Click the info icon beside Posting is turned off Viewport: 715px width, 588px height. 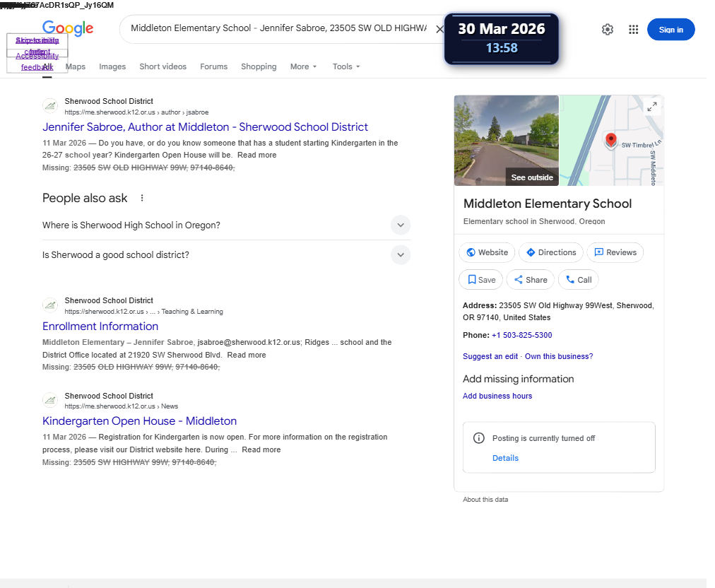click(x=479, y=438)
